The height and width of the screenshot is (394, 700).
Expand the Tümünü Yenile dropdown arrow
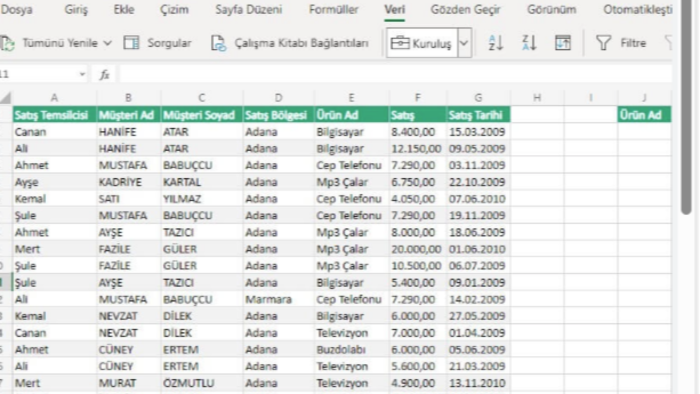click(108, 43)
